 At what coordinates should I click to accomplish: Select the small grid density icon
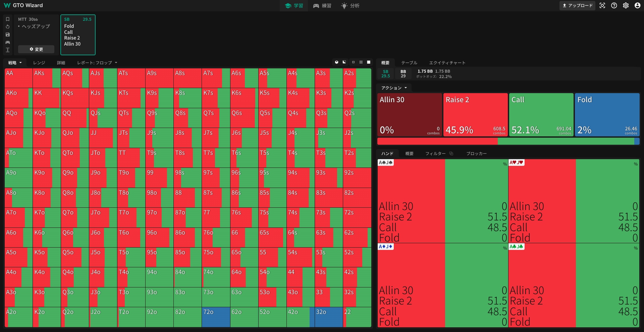353,62
